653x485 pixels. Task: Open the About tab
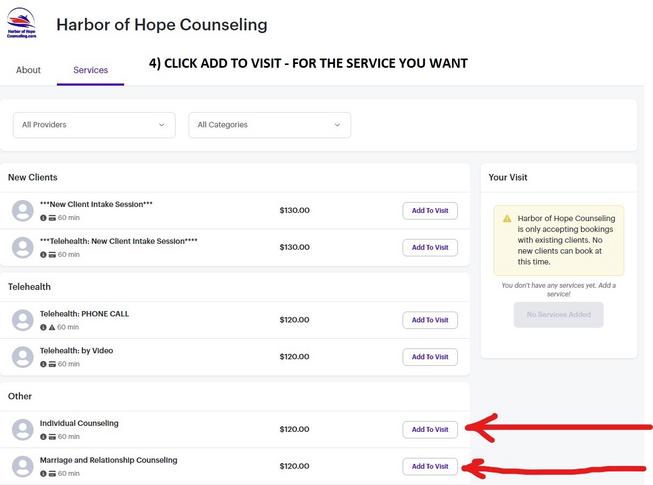click(x=28, y=70)
